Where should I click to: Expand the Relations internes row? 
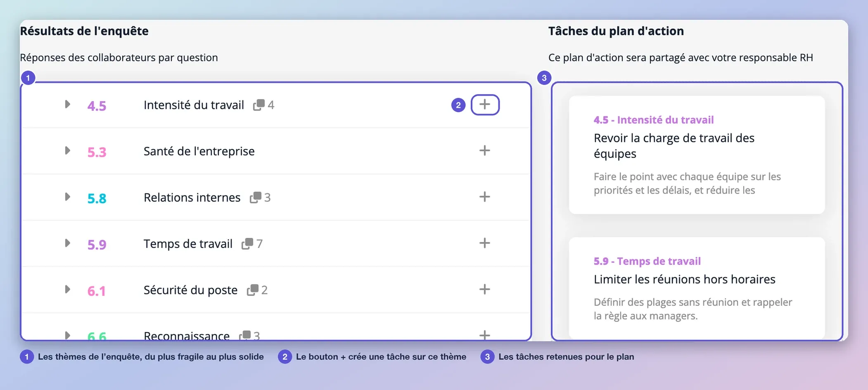67,197
